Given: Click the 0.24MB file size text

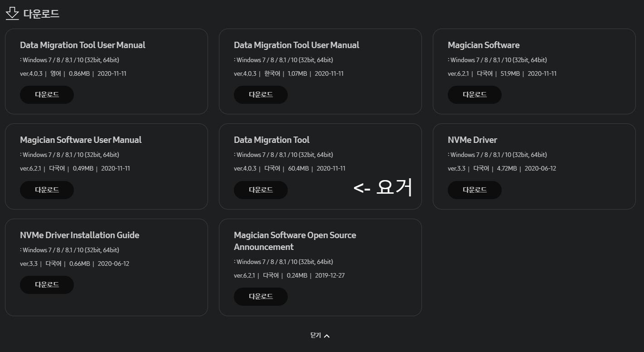Looking at the screenshot, I should [297, 275].
